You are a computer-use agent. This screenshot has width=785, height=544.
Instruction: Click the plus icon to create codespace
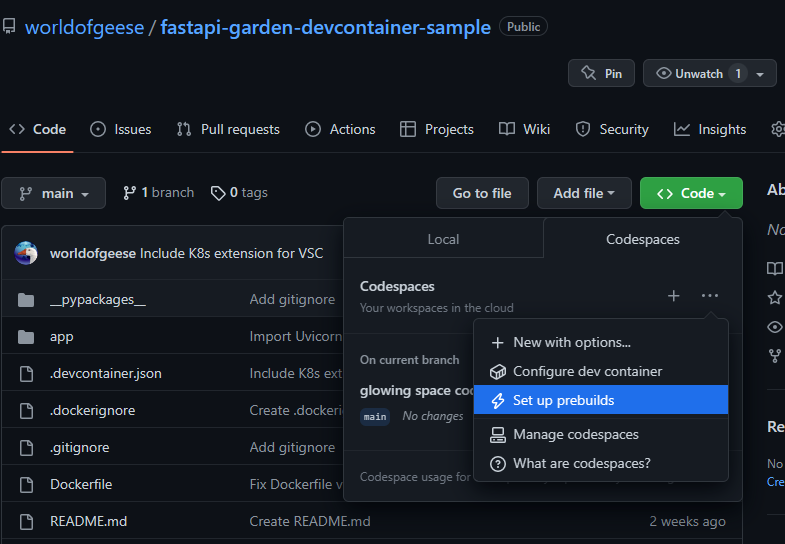[x=673, y=296]
